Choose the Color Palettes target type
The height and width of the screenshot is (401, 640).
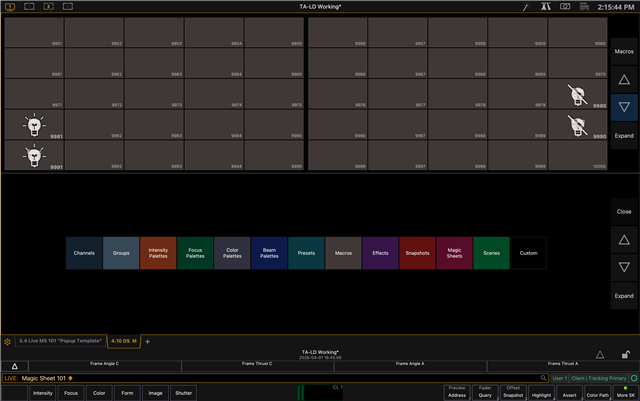[x=232, y=253]
